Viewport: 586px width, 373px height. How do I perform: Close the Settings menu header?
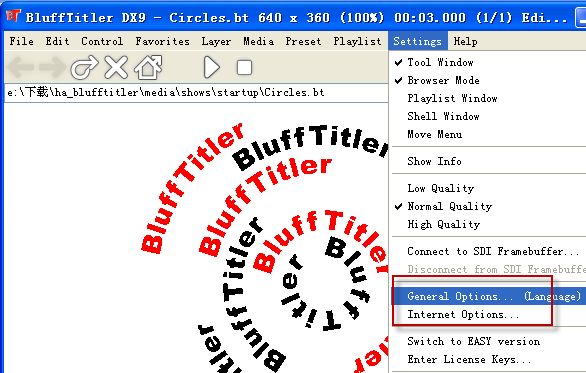point(417,41)
